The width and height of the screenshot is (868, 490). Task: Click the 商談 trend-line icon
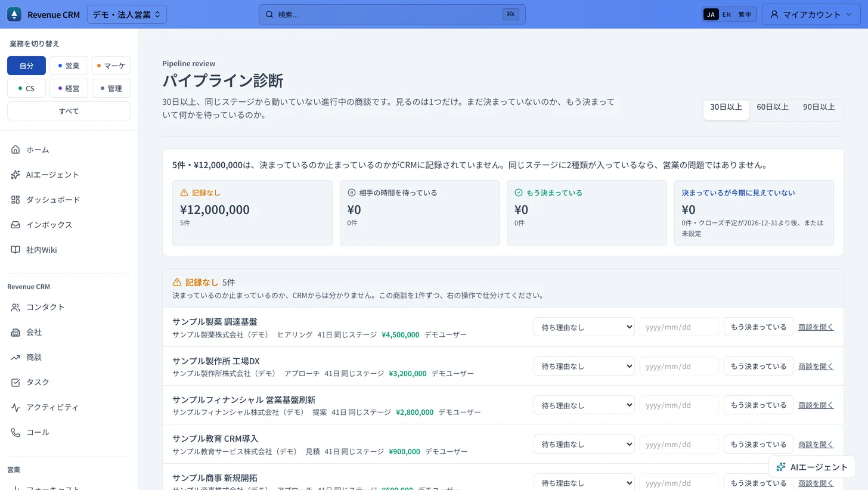(x=15, y=357)
